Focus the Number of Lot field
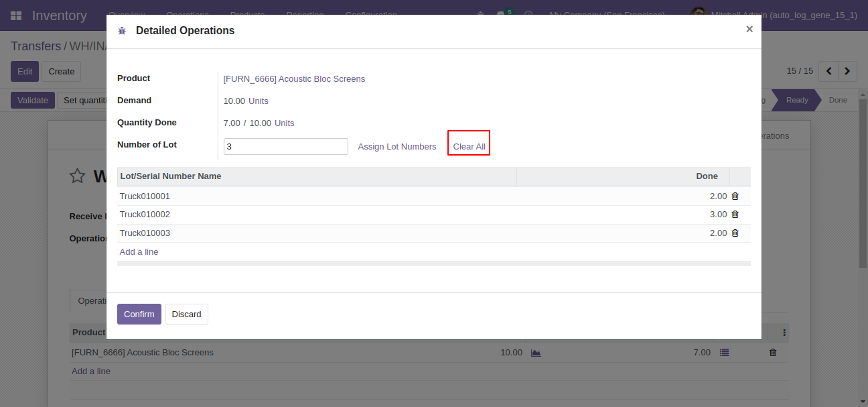 click(x=286, y=147)
